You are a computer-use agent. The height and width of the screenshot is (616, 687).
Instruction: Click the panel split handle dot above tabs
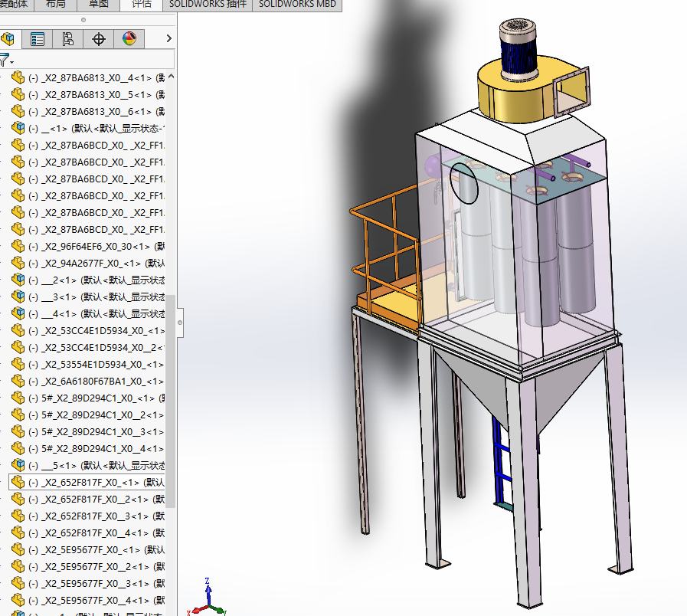point(83,20)
